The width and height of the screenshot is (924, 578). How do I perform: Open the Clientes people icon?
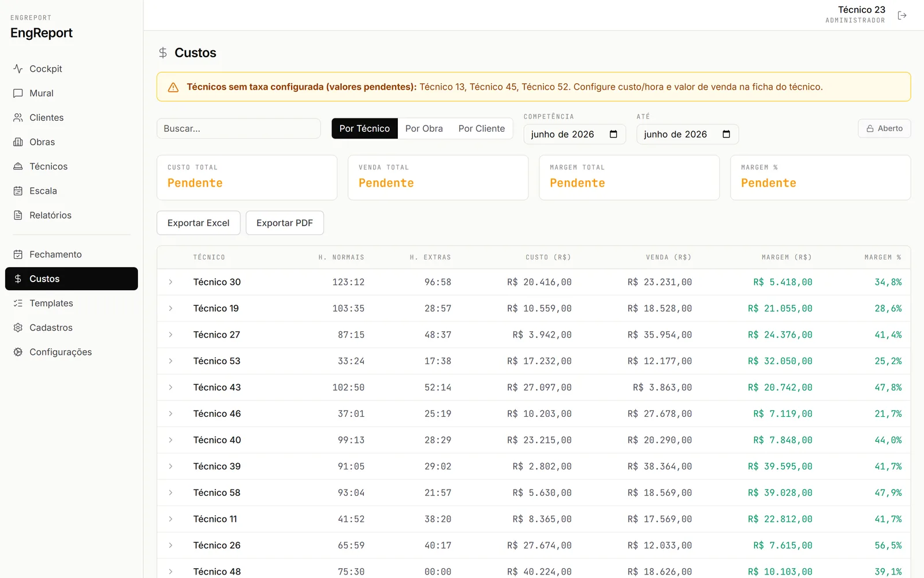(x=18, y=117)
